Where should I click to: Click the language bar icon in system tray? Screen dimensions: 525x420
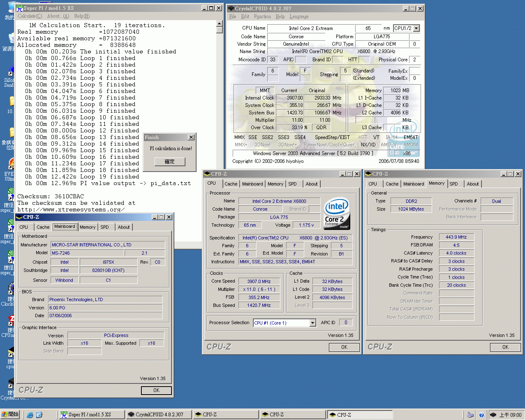click(x=470, y=415)
